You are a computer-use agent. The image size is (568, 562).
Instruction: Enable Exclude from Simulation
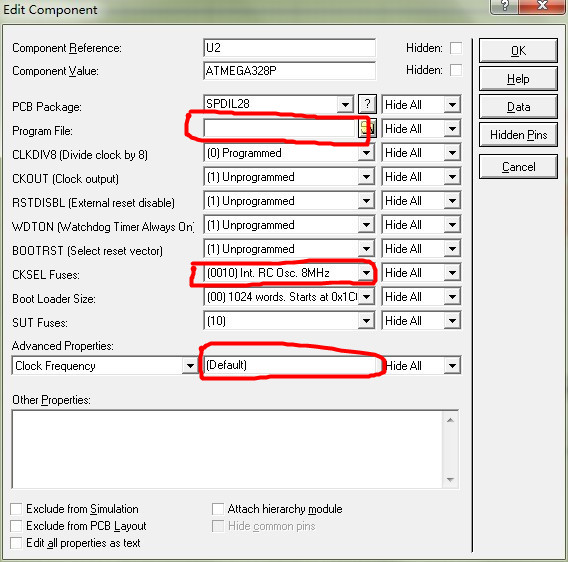tap(16, 509)
